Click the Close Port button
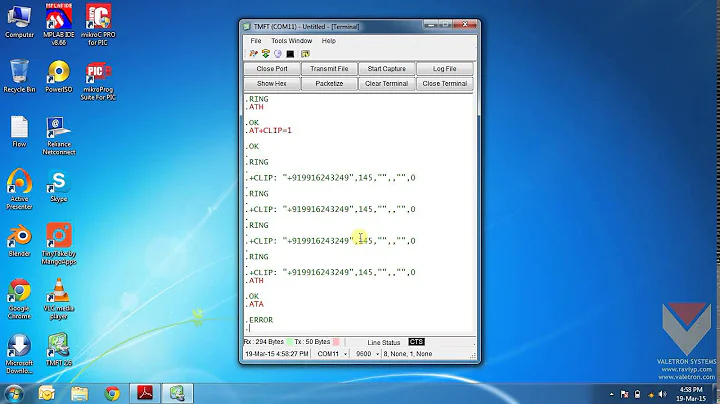720x404 pixels. point(272,68)
